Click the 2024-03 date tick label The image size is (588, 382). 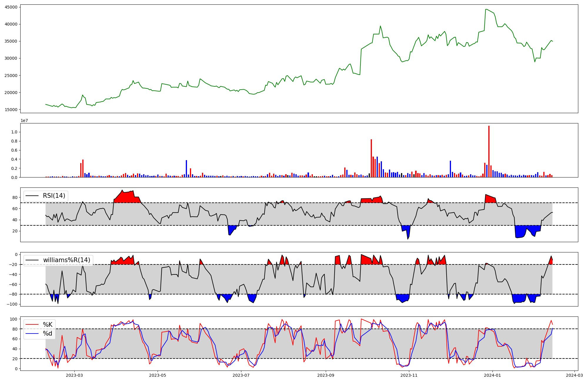574,375
